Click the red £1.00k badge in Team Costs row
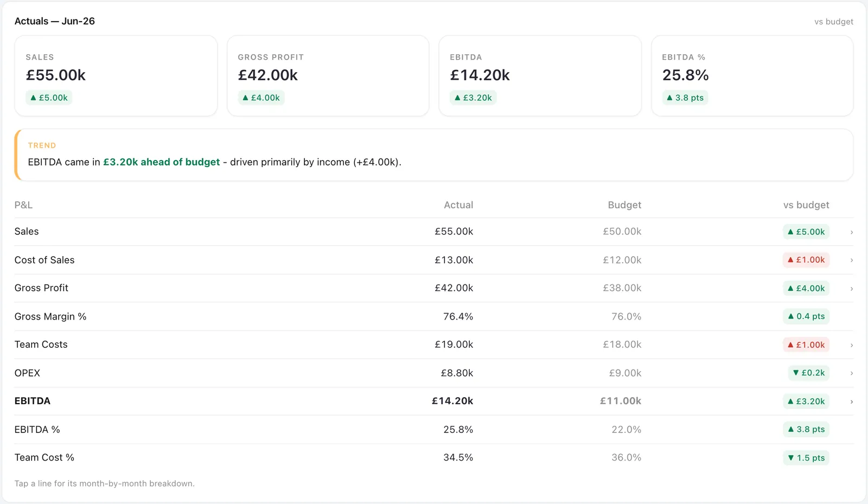Screen dimensions: 868x504 coord(806,344)
